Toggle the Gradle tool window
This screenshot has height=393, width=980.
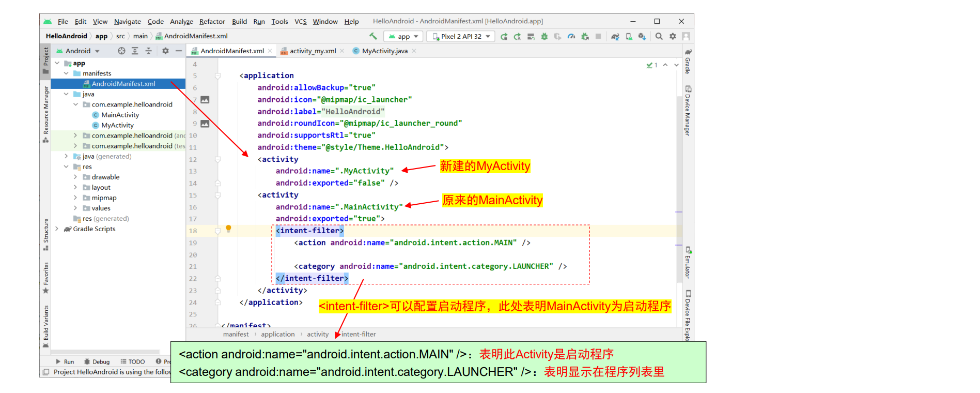pyautogui.click(x=688, y=62)
